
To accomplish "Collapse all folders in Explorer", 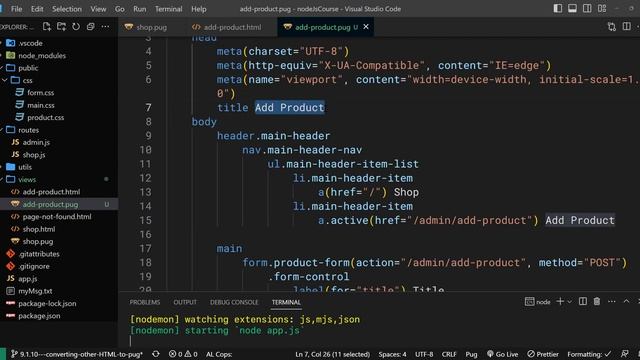I will click(91, 27).
